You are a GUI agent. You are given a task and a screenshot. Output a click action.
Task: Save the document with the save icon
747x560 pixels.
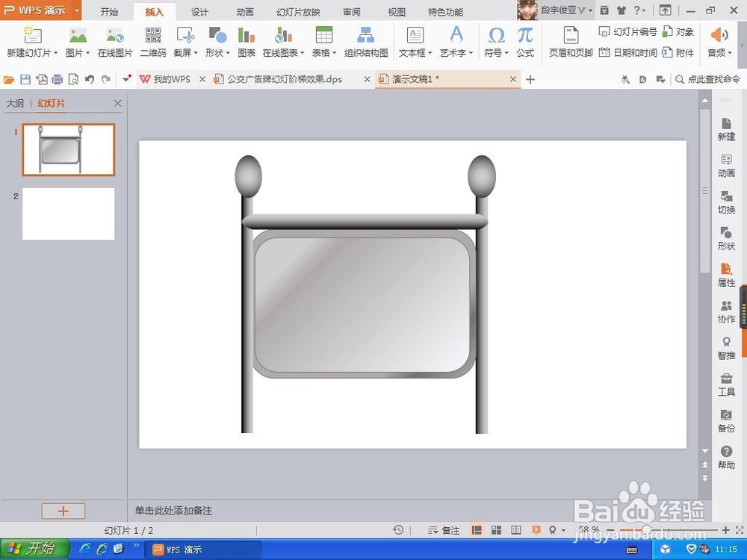(25, 80)
